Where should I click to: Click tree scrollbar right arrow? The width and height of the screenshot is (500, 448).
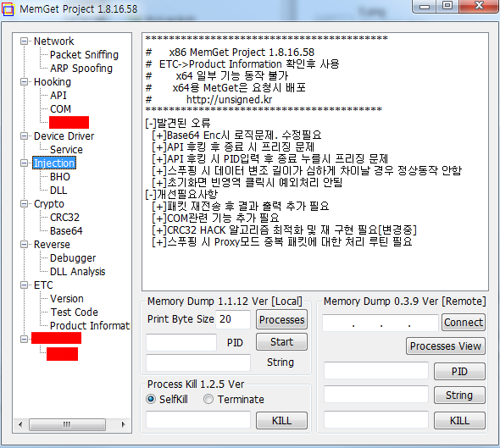coord(124,424)
